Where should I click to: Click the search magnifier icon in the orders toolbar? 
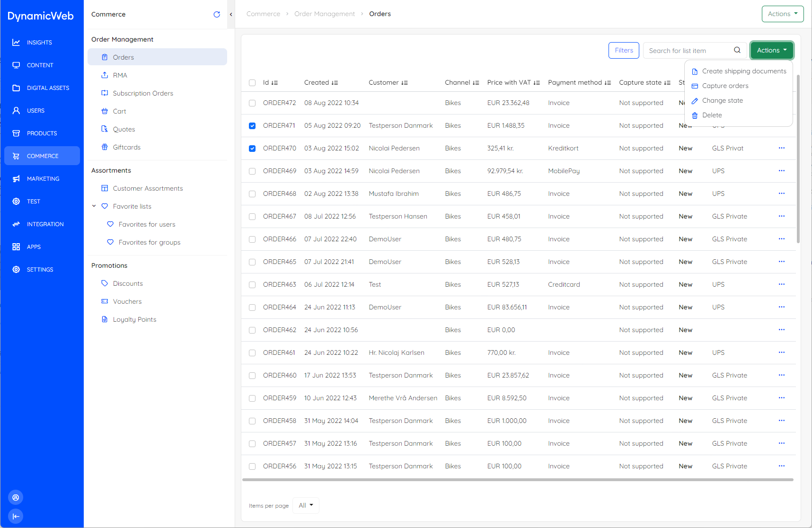[x=737, y=50]
